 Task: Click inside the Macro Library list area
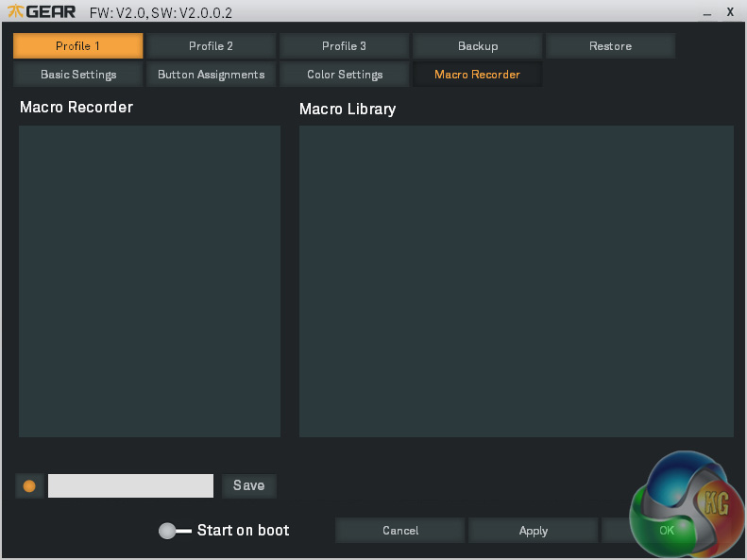coord(517,281)
